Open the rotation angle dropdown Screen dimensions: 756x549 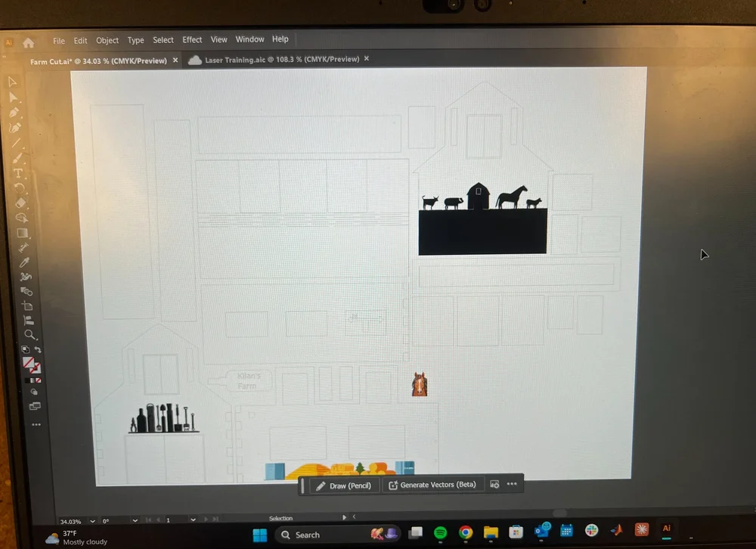(x=135, y=521)
